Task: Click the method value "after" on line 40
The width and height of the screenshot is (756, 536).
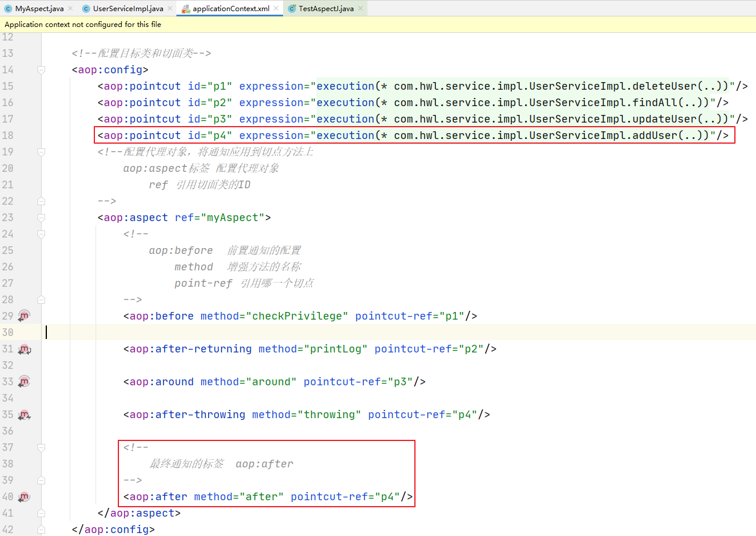Action: [x=262, y=497]
